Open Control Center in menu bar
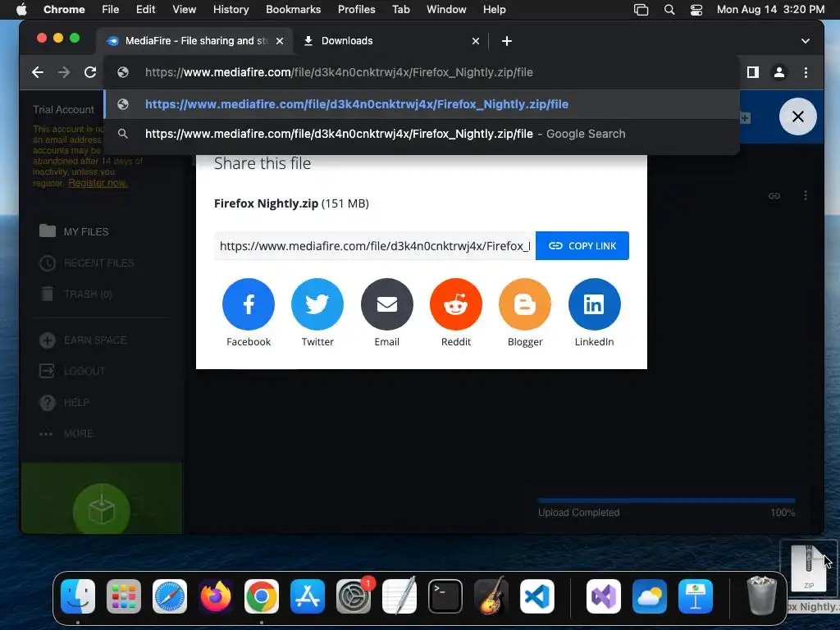Image resolution: width=840 pixels, height=630 pixels. click(x=696, y=9)
